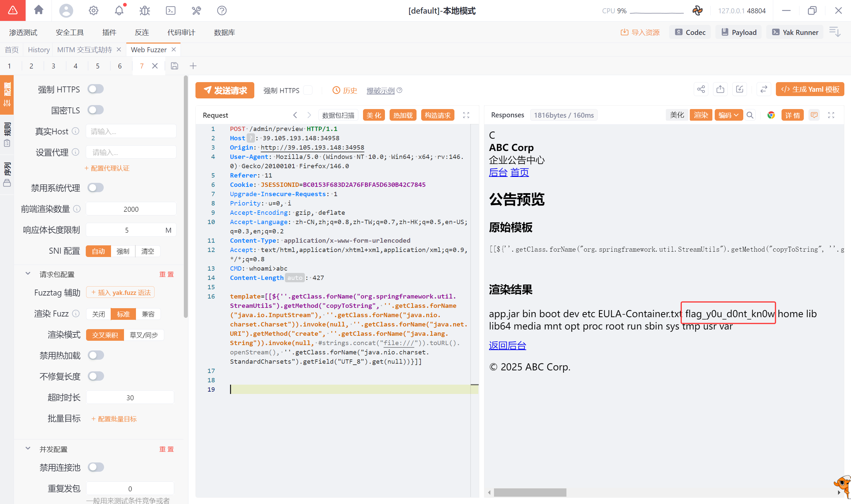851x504 pixels.
Task: Open the notification bell
Action: [x=119, y=11]
